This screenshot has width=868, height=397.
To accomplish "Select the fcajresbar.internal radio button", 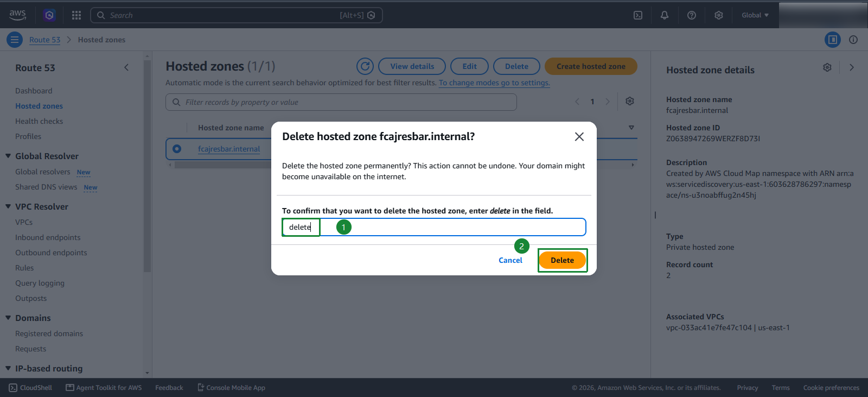I will [x=177, y=149].
